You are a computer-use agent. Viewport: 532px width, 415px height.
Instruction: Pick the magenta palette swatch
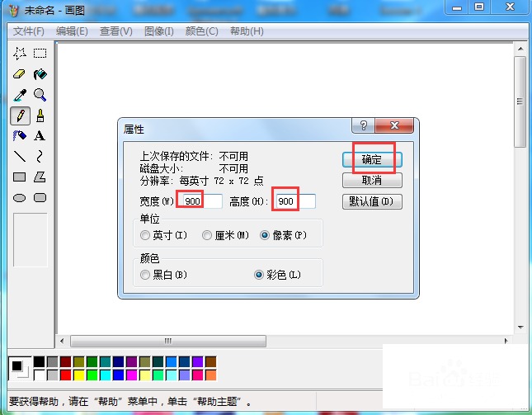point(132,375)
